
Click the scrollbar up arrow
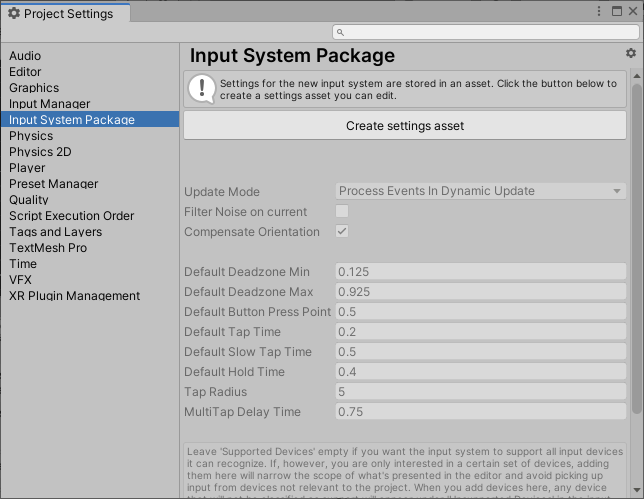637,76
